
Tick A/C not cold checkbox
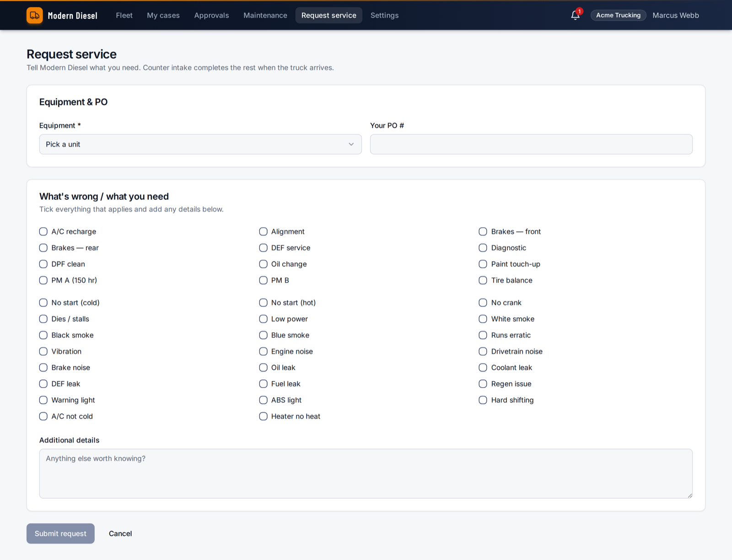tap(43, 416)
